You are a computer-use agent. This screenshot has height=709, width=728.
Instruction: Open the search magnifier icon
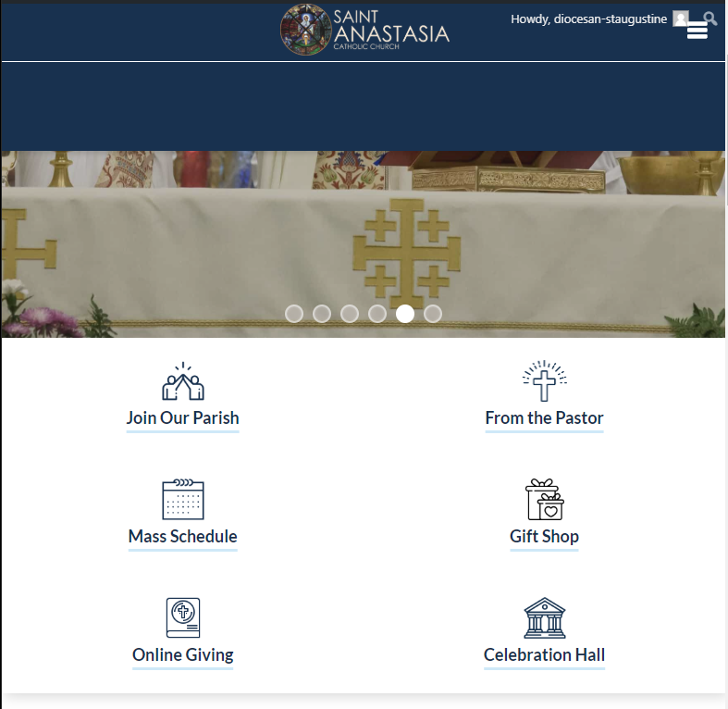click(x=709, y=19)
